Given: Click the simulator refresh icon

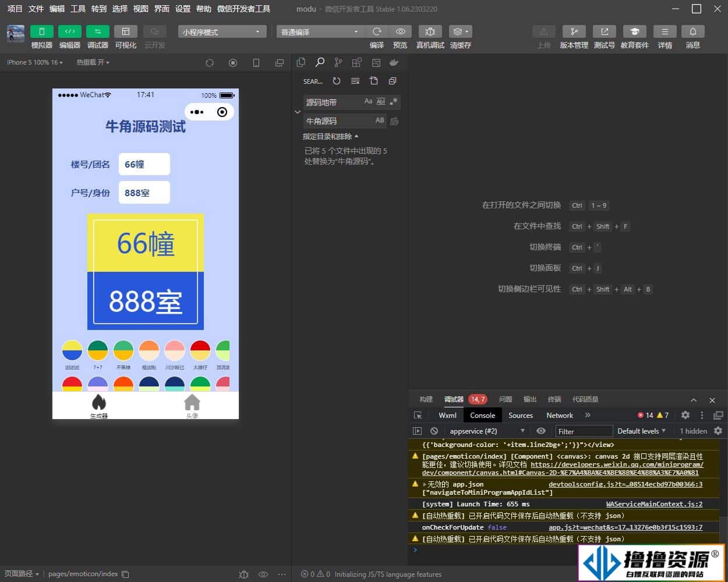Looking at the screenshot, I should click(x=210, y=63).
